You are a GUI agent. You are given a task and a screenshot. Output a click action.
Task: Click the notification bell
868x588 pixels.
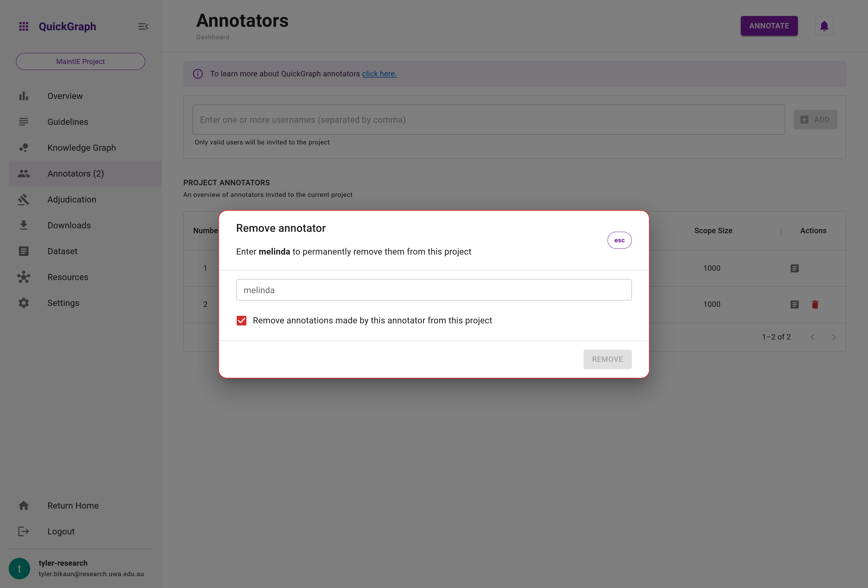click(x=824, y=26)
